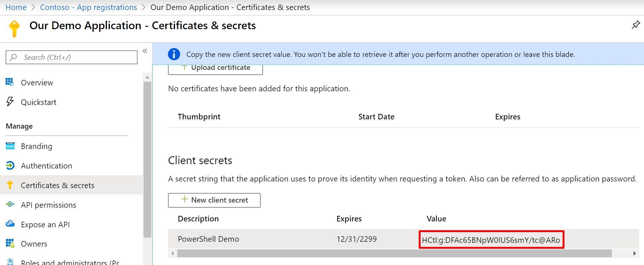This screenshot has height=265, width=644.
Task: Click horizontal scrollbar right arrow
Action: 634,253
